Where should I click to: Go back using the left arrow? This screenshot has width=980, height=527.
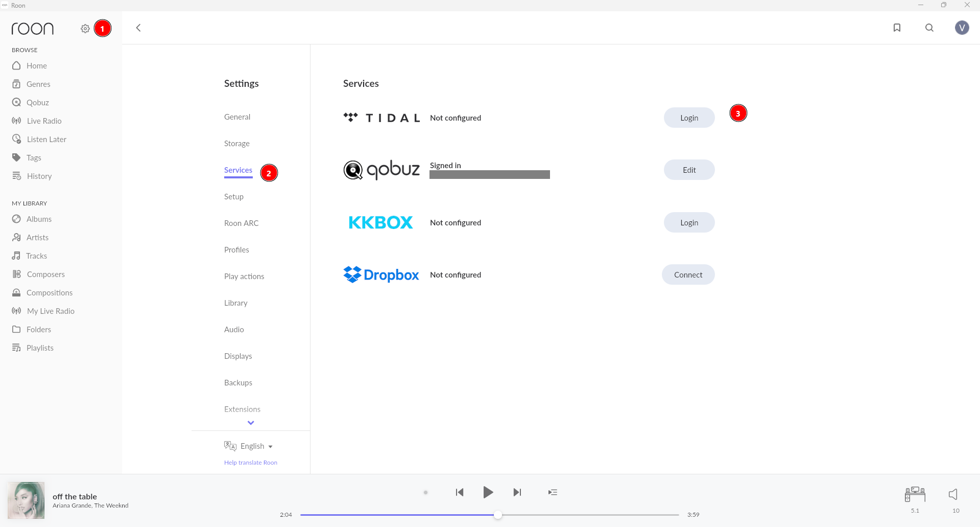coord(138,28)
